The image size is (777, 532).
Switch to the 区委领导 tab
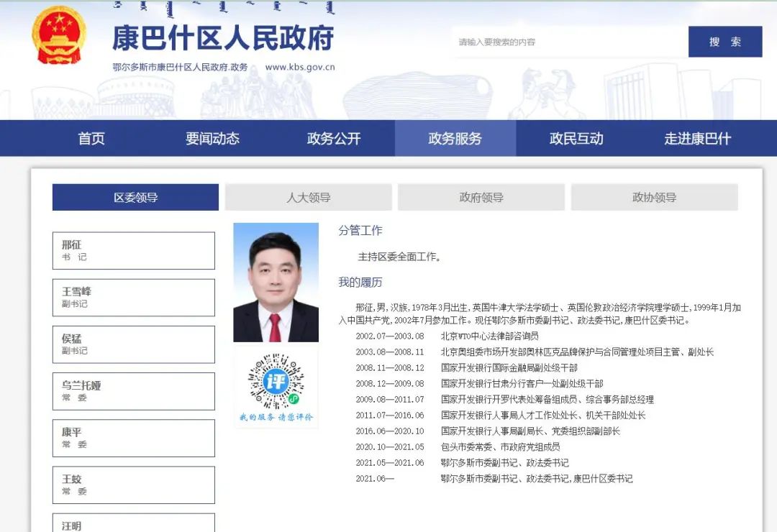(135, 198)
